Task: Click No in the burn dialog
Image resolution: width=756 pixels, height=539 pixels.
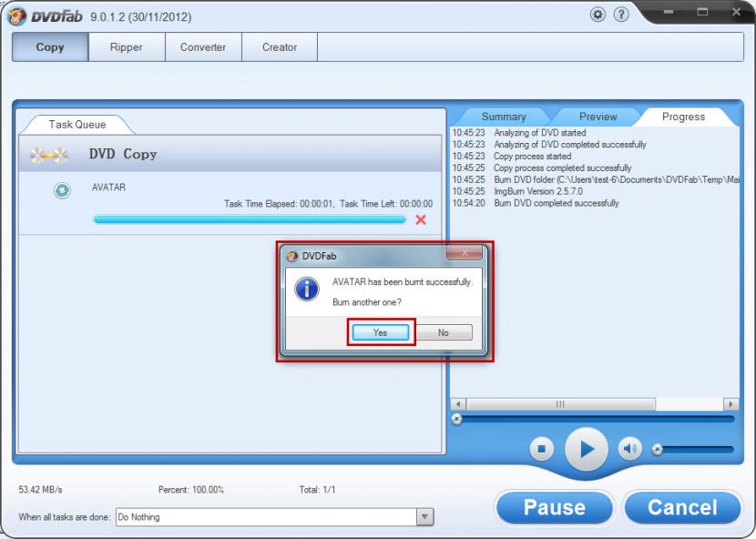Action: pyautogui.click(x=444, y=332)
